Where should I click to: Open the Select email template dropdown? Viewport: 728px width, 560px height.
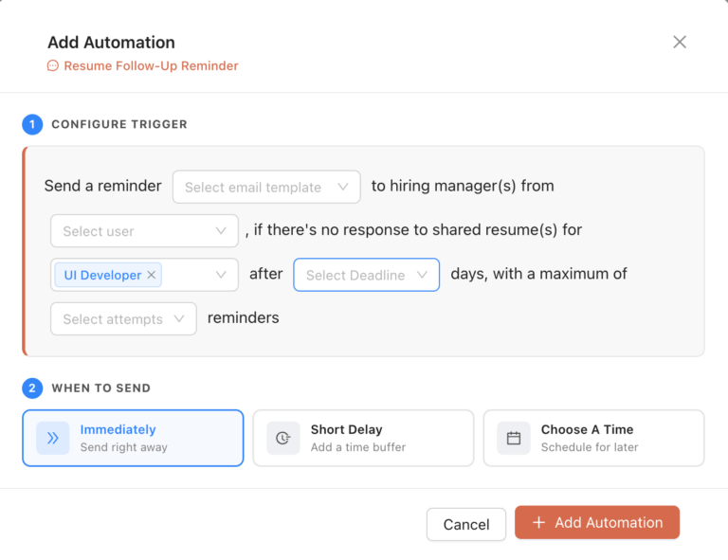click(x=266, y=187)
